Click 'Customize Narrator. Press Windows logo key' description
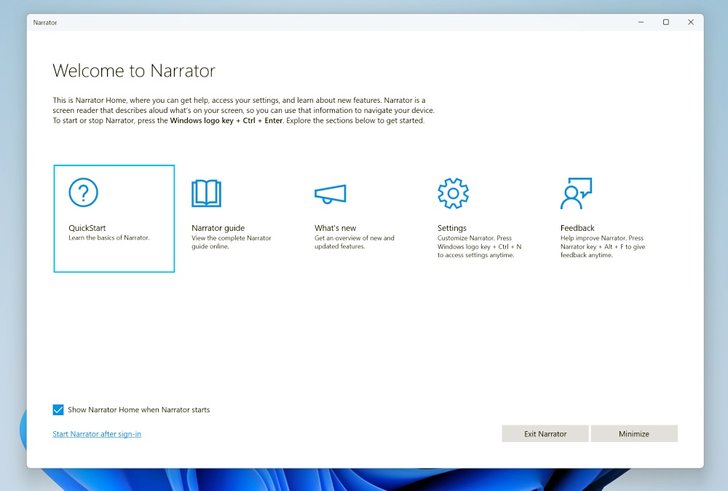Viewport: 728px width, 491px height. point(479,246)
